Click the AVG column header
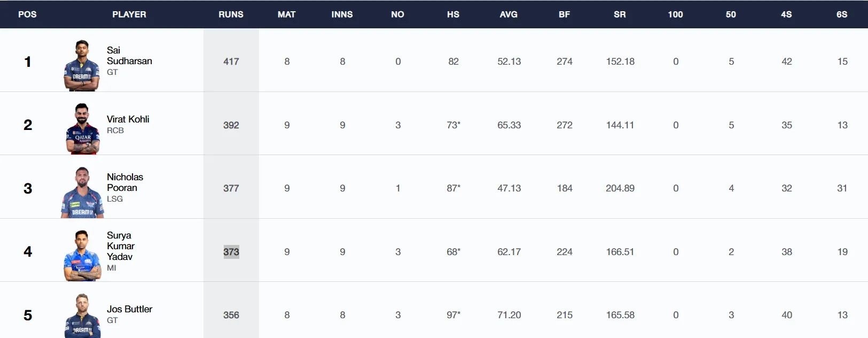 coord(509,14)
